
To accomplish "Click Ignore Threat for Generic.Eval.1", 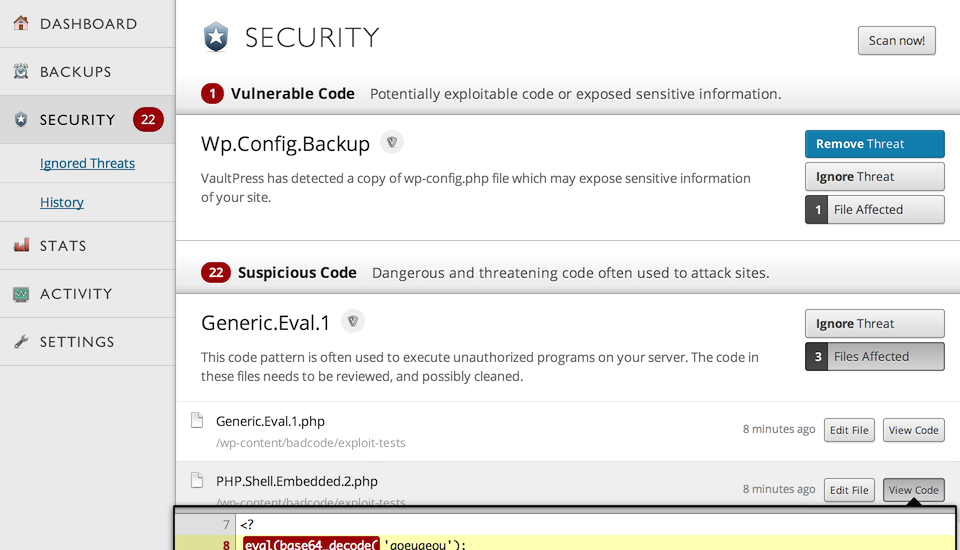I will point(874,323).
